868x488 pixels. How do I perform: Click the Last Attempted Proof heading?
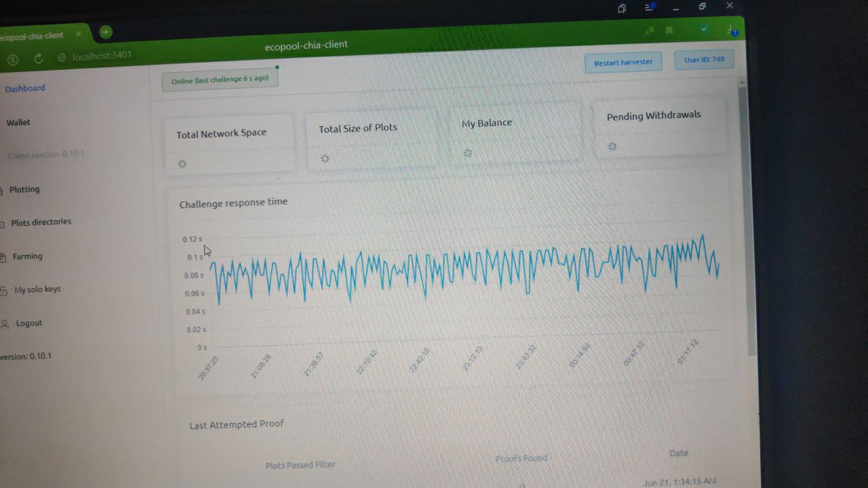(237, 425)
